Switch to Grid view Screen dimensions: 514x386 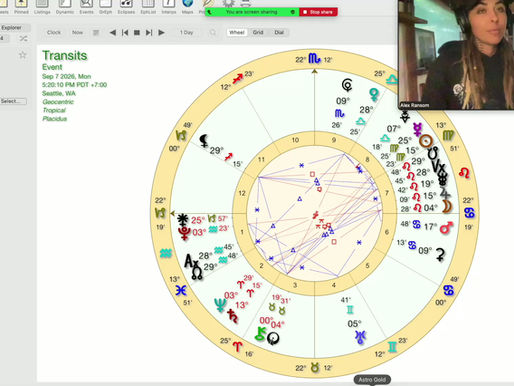[x=258, y=32]
